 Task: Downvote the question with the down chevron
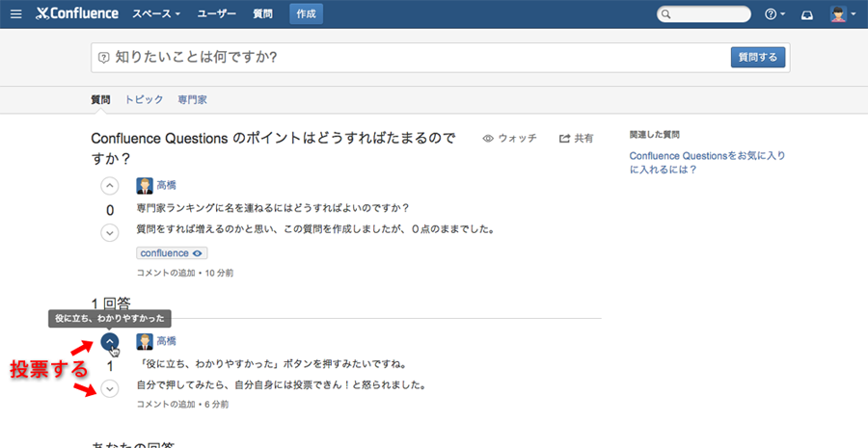point(110,233)
